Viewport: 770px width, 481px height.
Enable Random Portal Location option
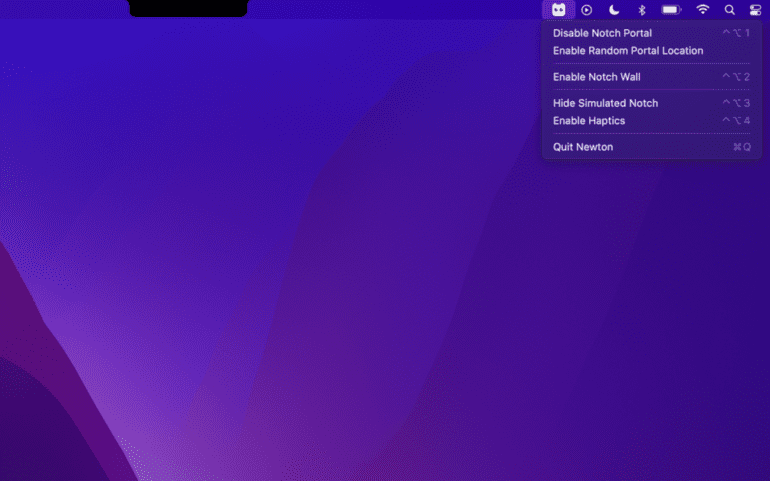pyautogui.click(x=628, y=51)
